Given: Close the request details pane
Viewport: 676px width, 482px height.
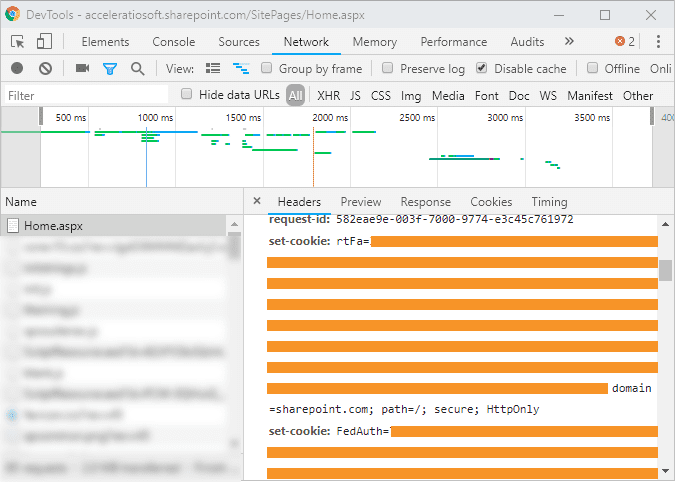Looking at the screenshot, I should click(x=257, y=200).
